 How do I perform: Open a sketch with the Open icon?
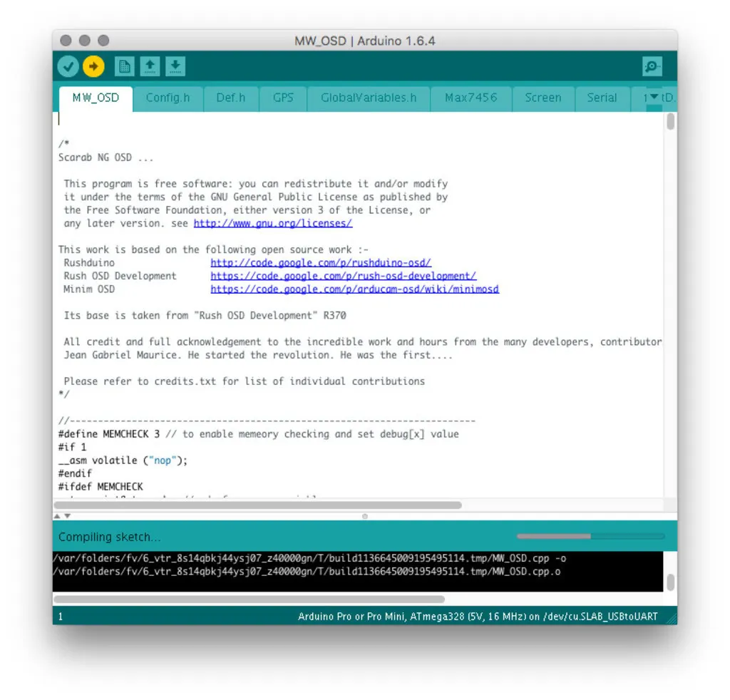(x=150, y=67)
